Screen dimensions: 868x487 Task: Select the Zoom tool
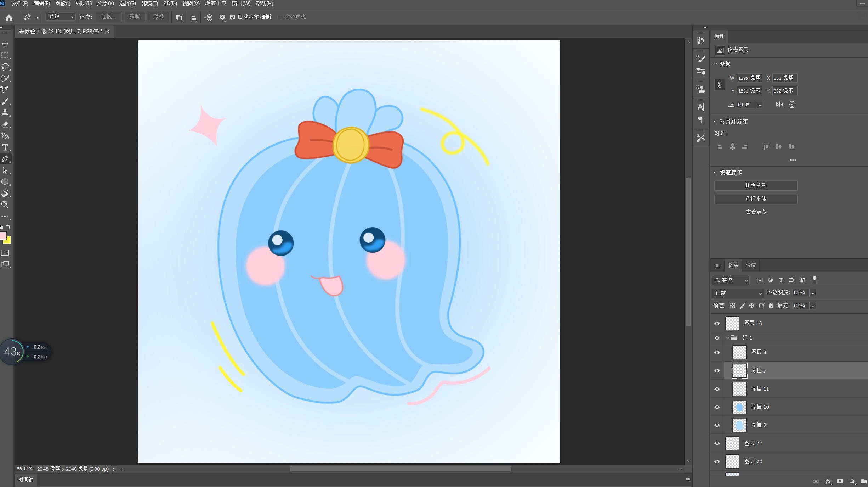pyautogui.click(x=5, y=205)
